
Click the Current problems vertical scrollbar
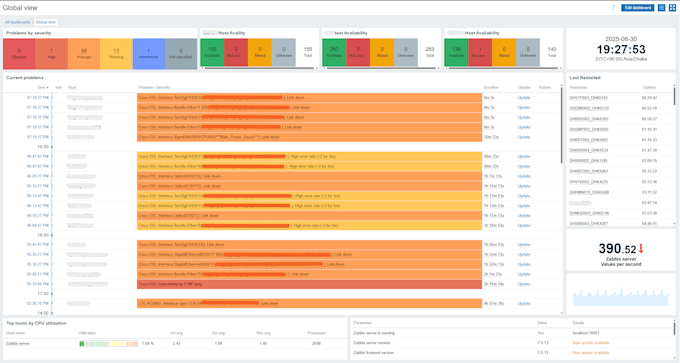pyautogui.click(x=562, y=126)
